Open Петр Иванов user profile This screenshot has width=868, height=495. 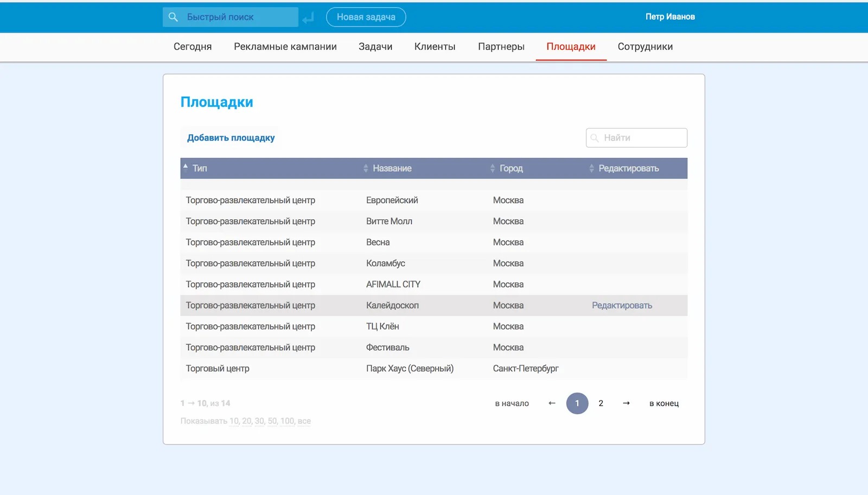point(670,17)
